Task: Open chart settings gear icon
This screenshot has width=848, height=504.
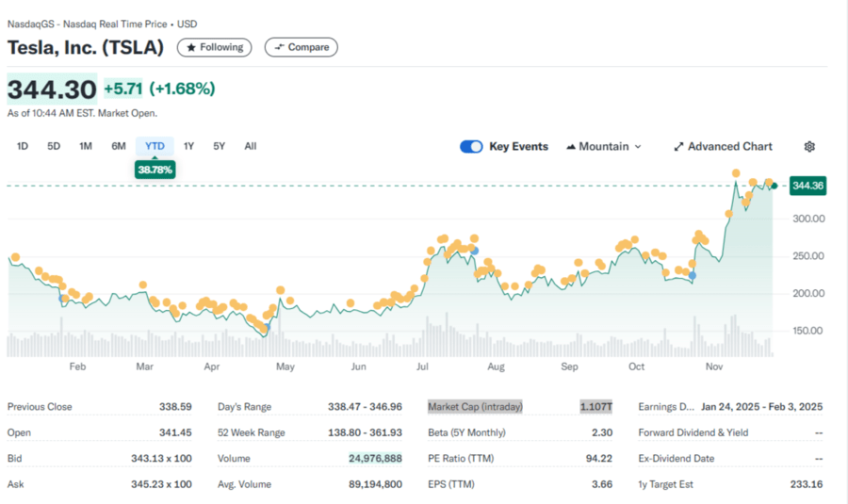Action: (809, 147)
